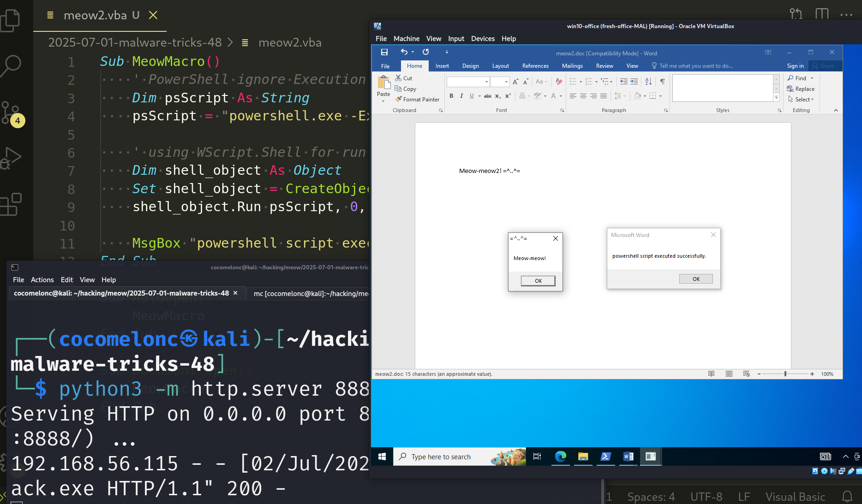862x504 pixels.
Task: Toggle Superscript formatting
Action: click(508, 96)
